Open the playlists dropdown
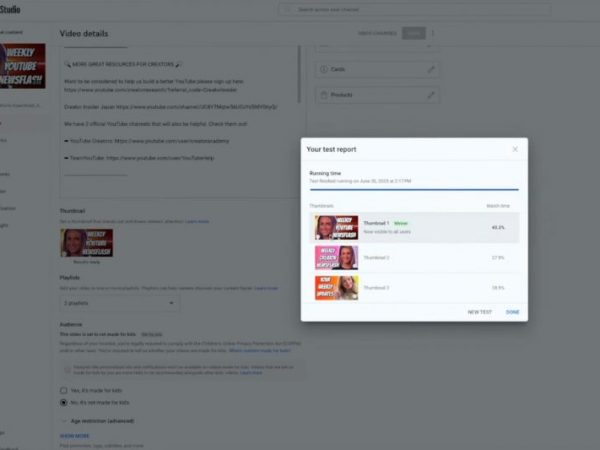The height and width of the screenshot is (450, 600). coord(119,303)
